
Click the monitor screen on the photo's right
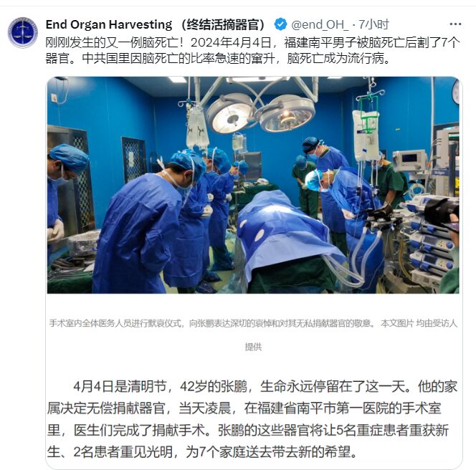coord(409,158)
